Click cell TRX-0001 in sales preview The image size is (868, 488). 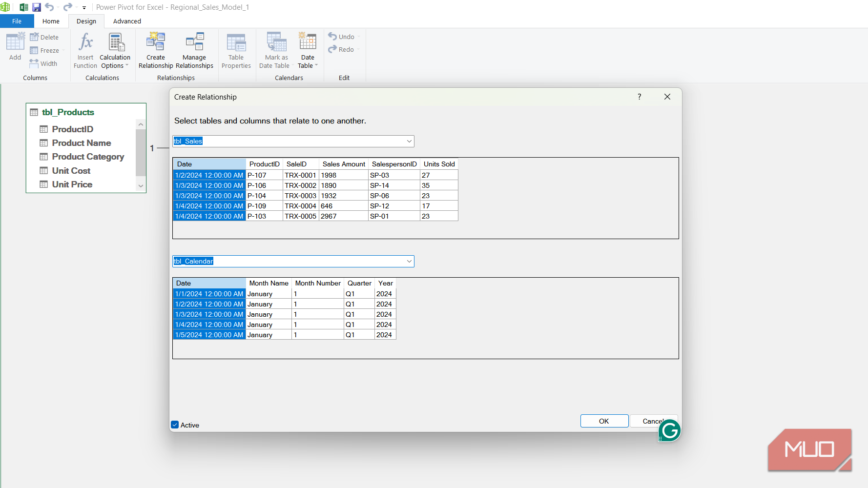tap(301, 175)
